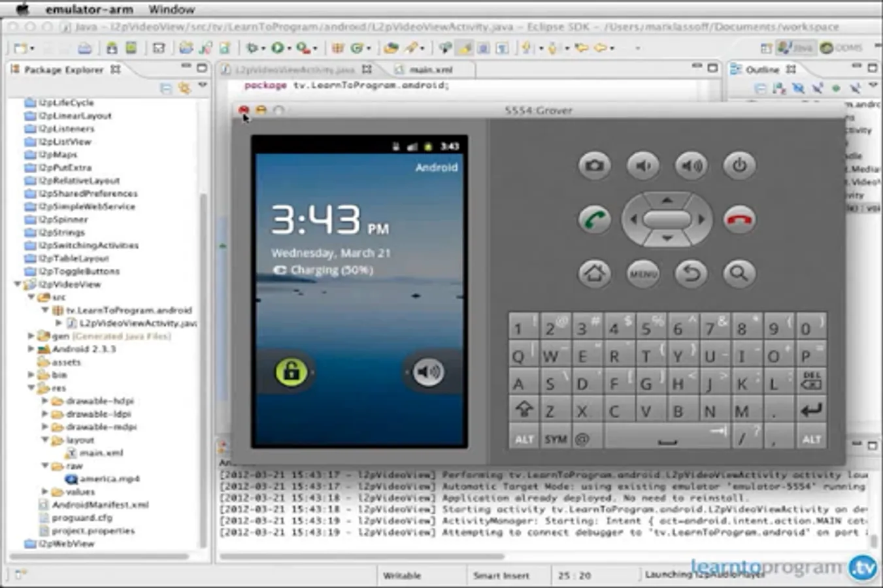The image size is (883, 588).
Task: Click the console horizontal scrollbar
Action: [x=362, y=556]
